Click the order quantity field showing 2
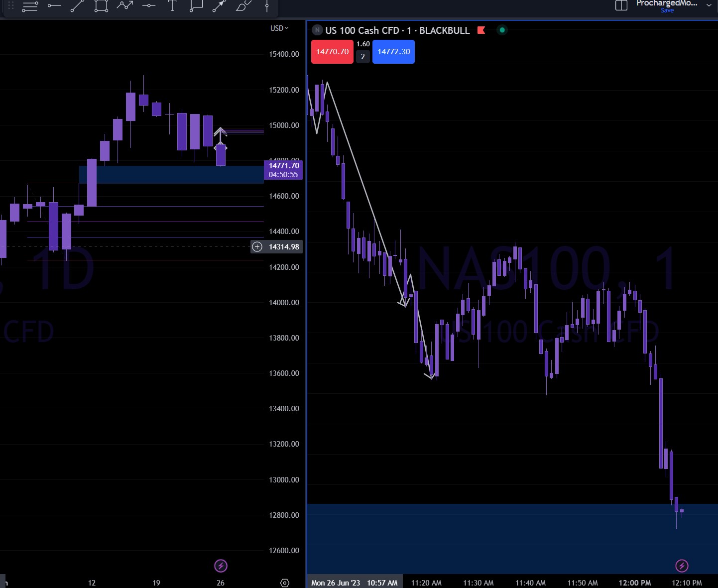This screenshot has height=588, width=718. [363, 57]
